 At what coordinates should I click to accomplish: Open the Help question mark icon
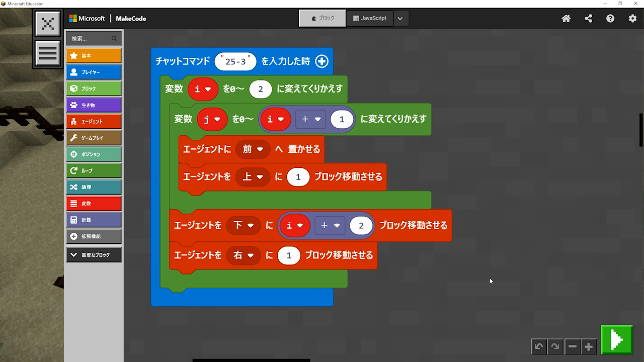coord(610,19)
